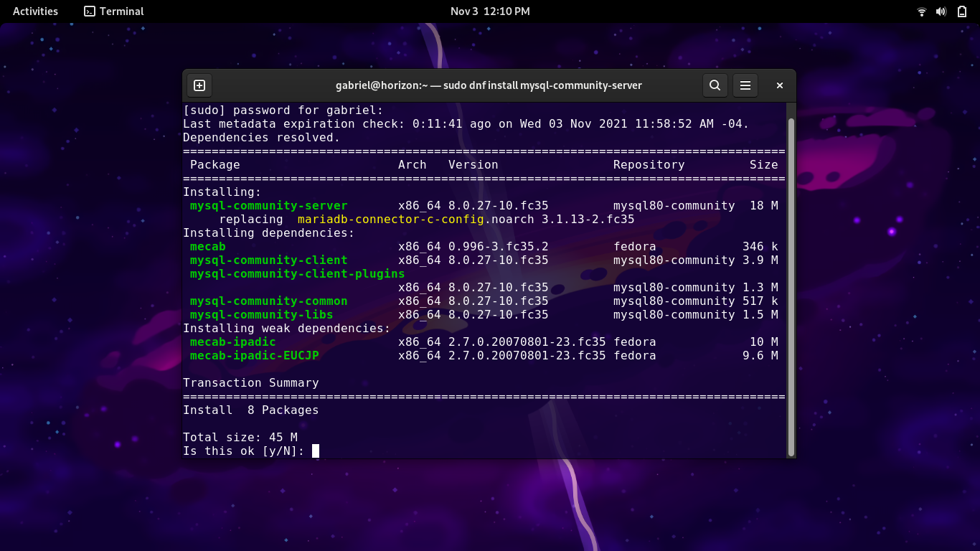This screenshot has width=980, height=551.
Task: Click the Wi-Fi status icon in top bar
Action: [922, 11]
